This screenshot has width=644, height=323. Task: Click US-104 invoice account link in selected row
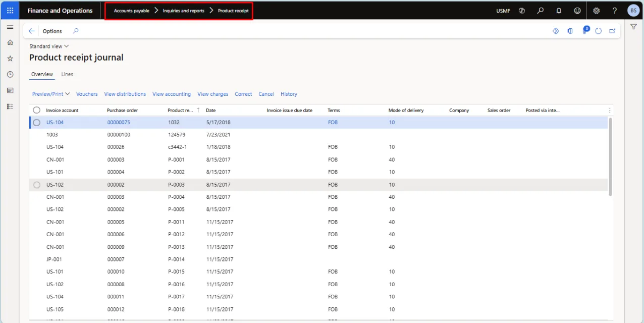click(x=55, y=122)
